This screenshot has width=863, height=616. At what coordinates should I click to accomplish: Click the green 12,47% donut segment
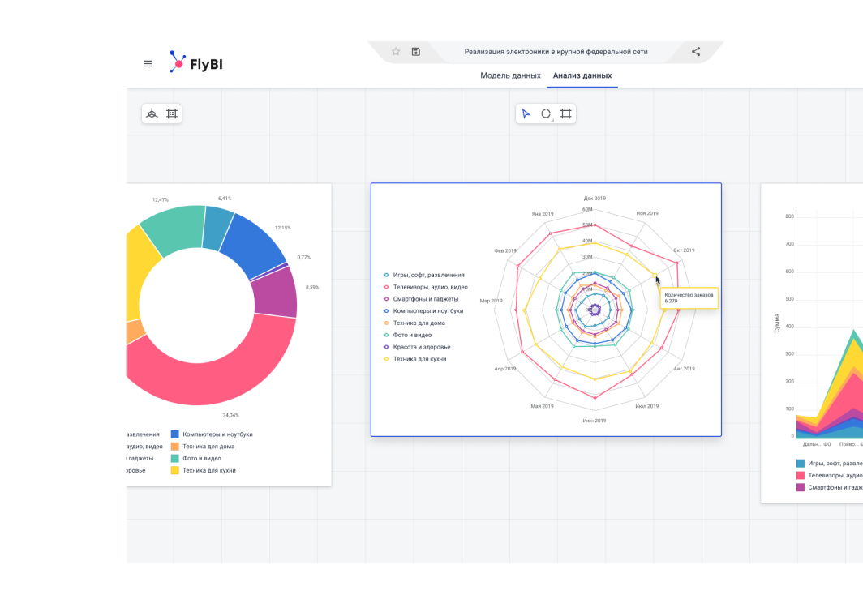click(175, 230)
